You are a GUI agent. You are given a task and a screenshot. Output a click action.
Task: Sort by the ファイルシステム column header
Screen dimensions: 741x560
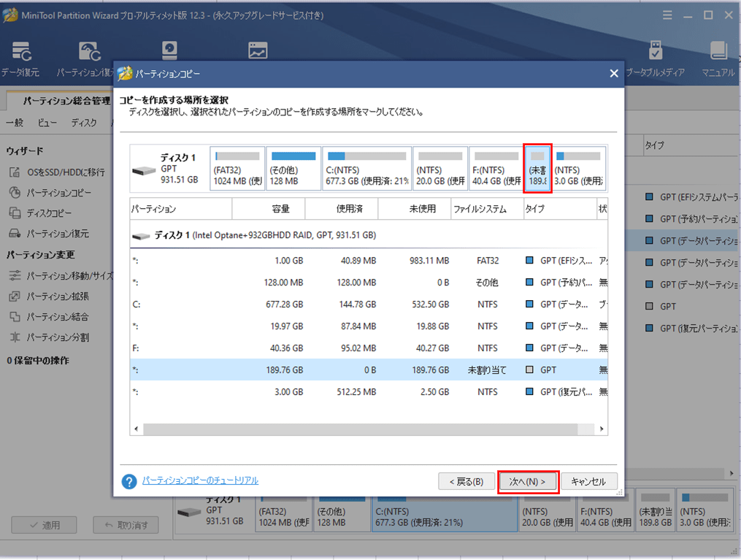tap(487, 209)
